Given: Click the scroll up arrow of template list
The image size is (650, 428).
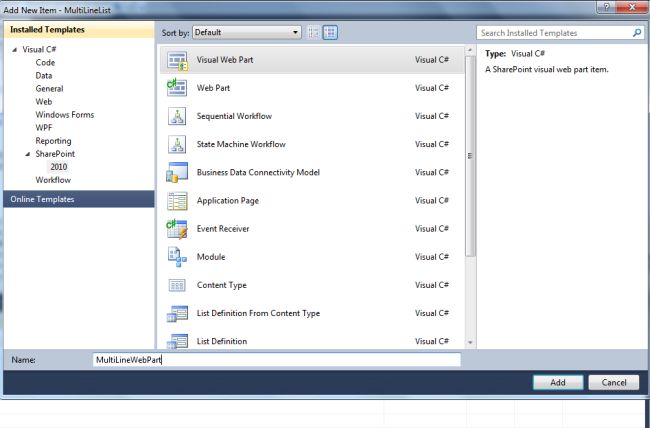Looking at the screenshot, I should click(470, 50).
